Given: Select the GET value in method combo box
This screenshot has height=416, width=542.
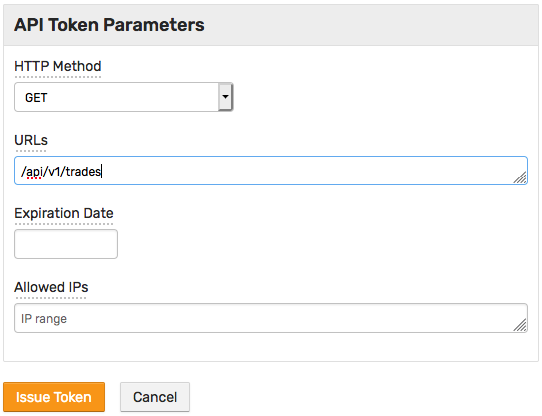Looking at the screenshot, I should (x=123, y=97).
